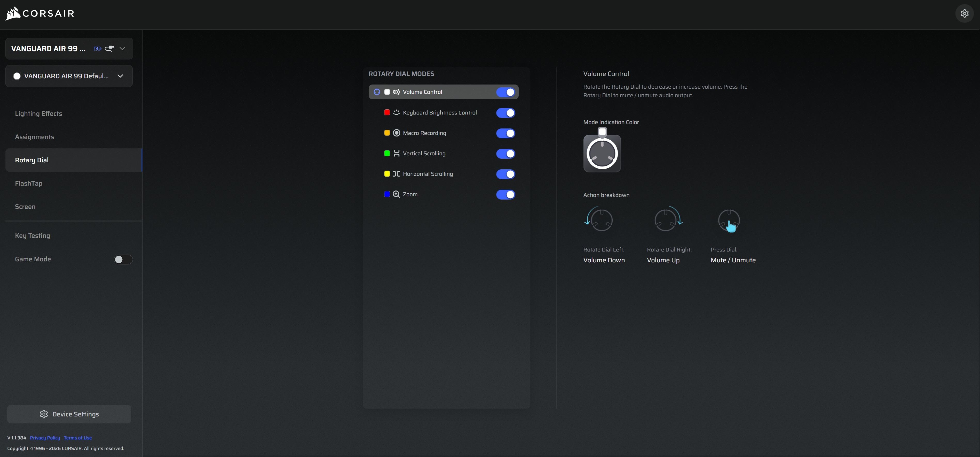Enable the Game Mode switch

coord(123,259)
